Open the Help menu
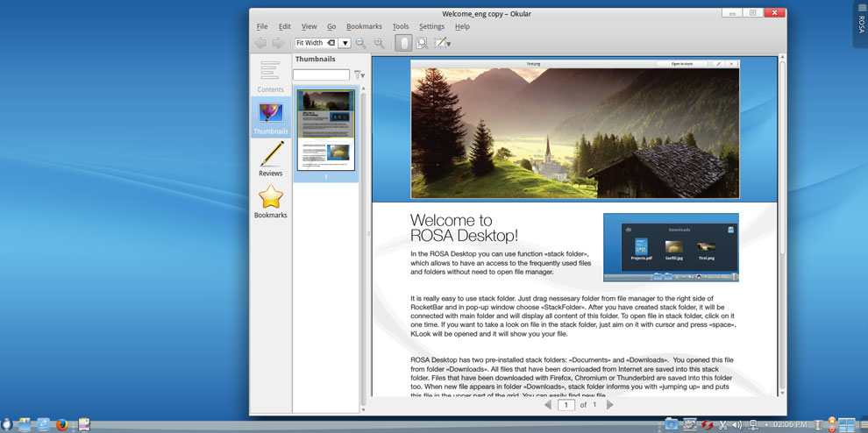 [462, 26]
